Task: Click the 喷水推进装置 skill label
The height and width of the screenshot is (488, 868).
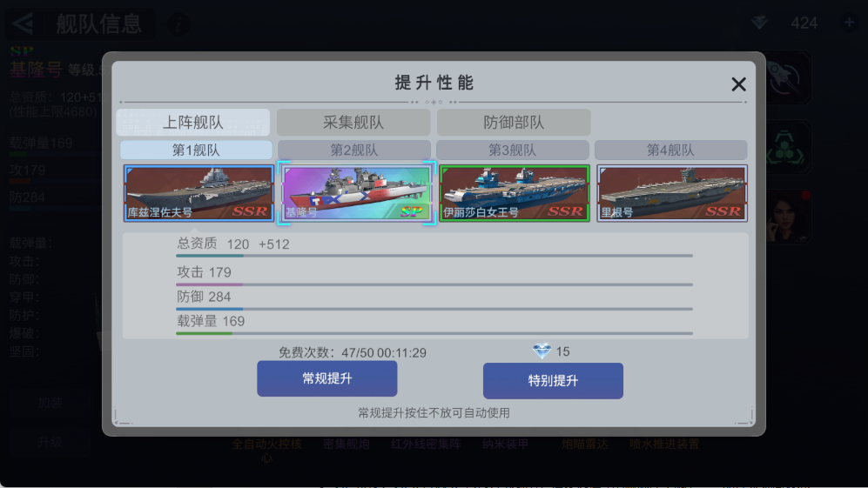Action: [x=664, y=444]
